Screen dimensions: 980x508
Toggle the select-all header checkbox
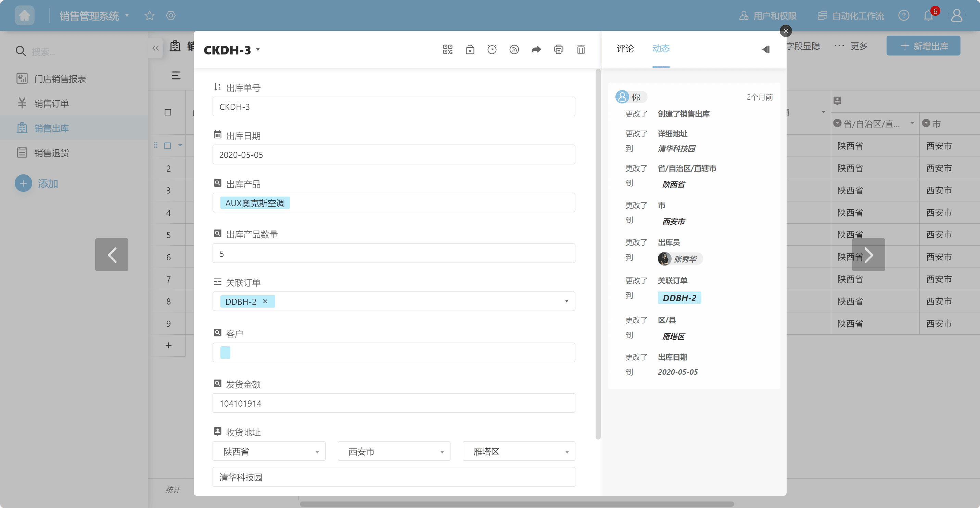[x=168, y=112]
